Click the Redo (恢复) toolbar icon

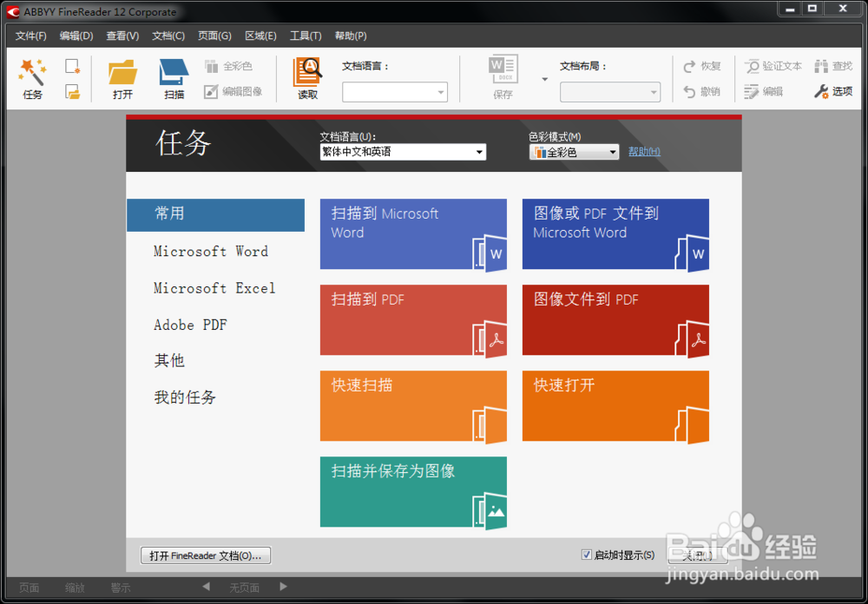(702, 67)
